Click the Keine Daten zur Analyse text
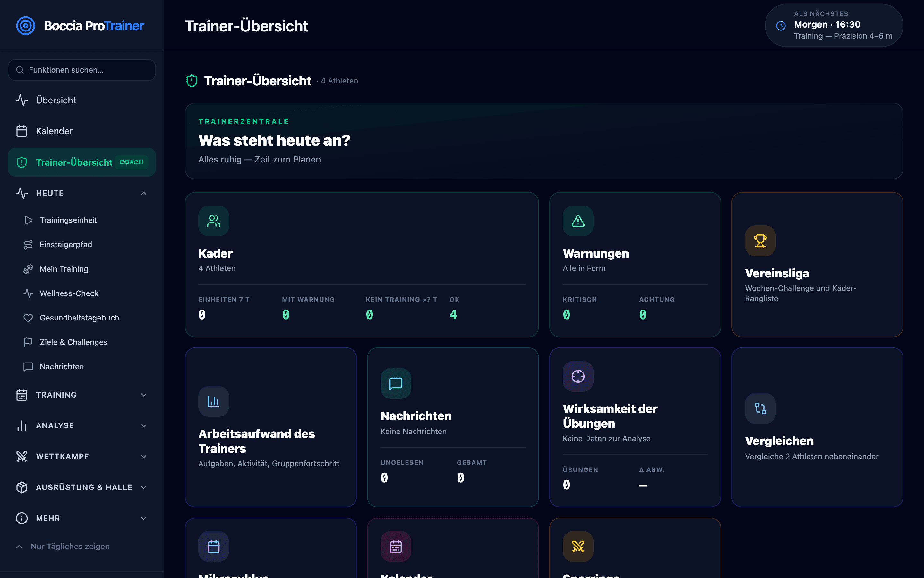 (606, 439)
